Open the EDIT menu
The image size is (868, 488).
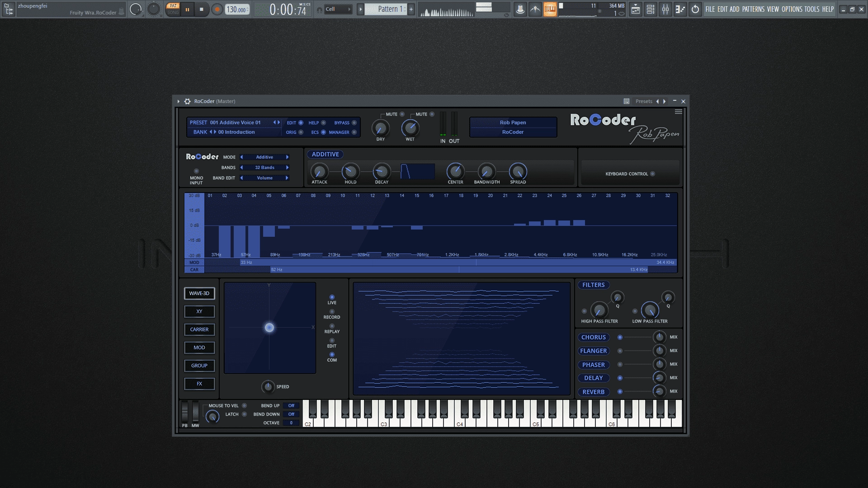click(x=722, y=9)
